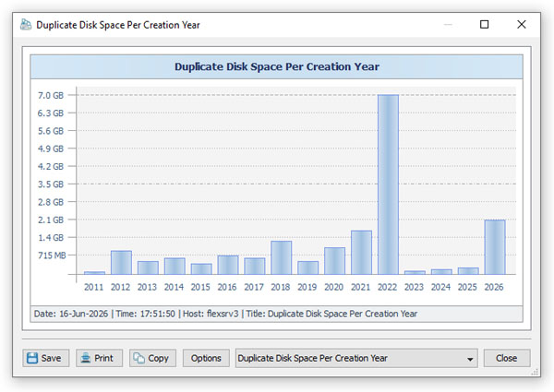Select the 2024 bar in the chart

pyautogui.click(x=441, y=272)
